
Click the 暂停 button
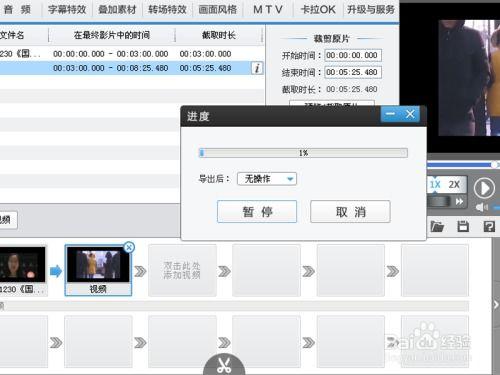pos(257,211)
